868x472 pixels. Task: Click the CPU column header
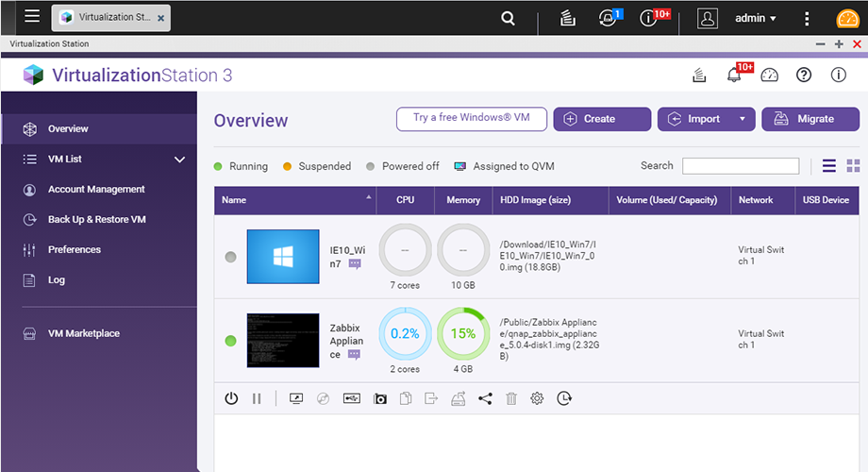(x=405, y=200)
